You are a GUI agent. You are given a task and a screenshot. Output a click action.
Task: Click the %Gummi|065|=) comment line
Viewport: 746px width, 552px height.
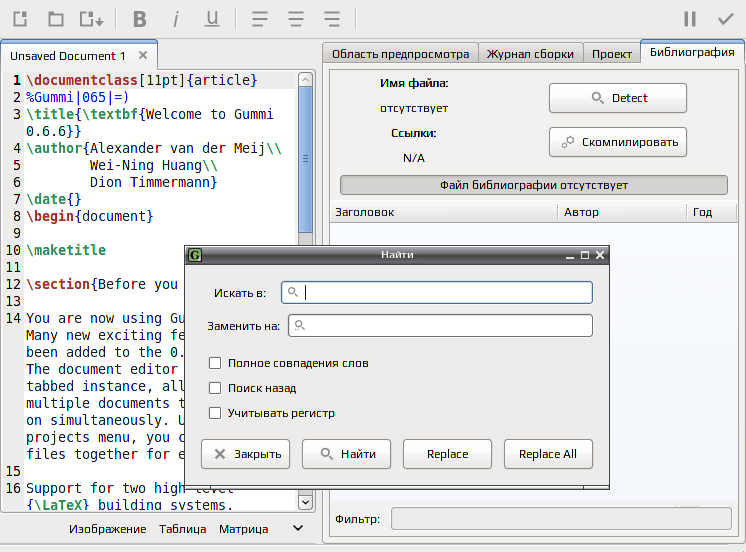coord(78,97)
